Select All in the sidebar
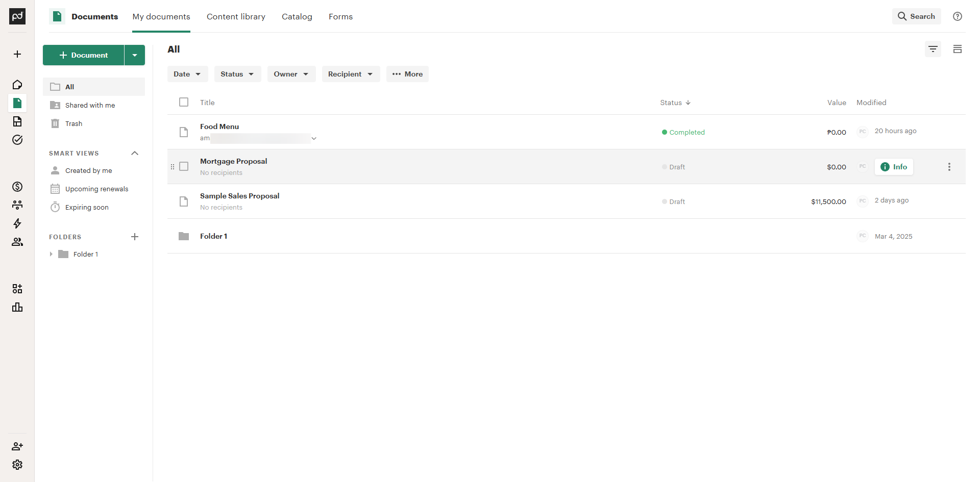This screenshot has height=482, width=980. pos(94,87)
